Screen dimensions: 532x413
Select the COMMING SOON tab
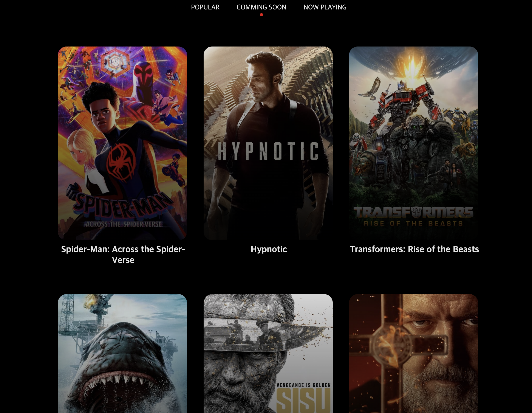(x=261, y=7)
